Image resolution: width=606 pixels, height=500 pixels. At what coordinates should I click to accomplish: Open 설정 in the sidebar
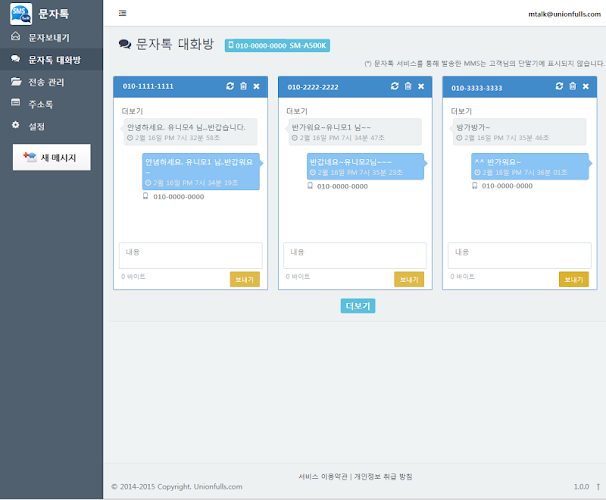[51, 126]
